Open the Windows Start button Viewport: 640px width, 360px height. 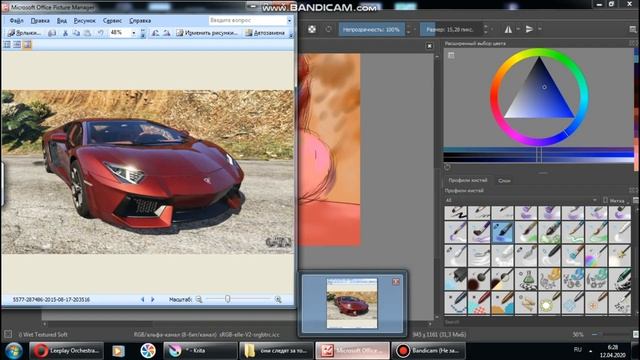click(x=14, y=350)
